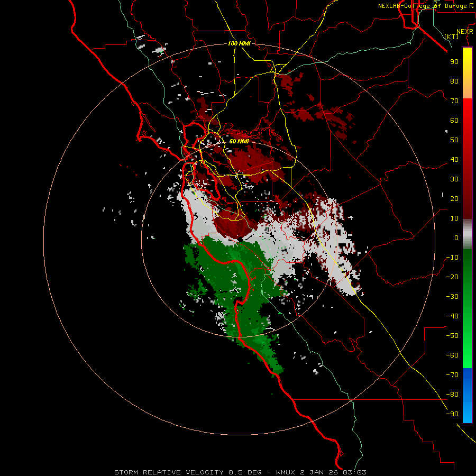This screenshot has width=476, height=476.
Task: Click the blue segment at color bar bottom
Action: click(x=467, y=396)
